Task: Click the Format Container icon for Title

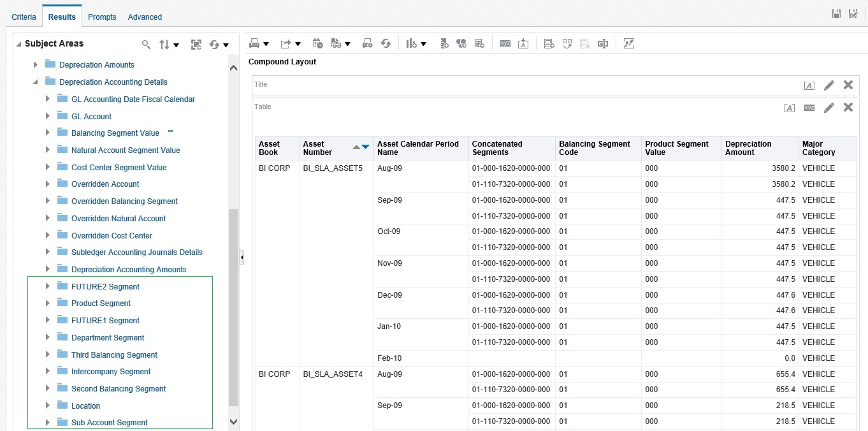Action: [809, 85]
